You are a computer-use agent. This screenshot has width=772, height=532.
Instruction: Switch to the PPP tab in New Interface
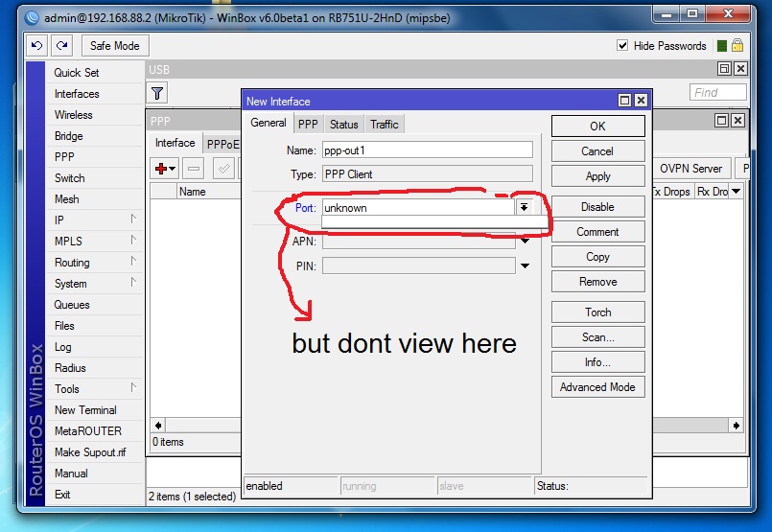pyautogui.click(x=308, y=124)
